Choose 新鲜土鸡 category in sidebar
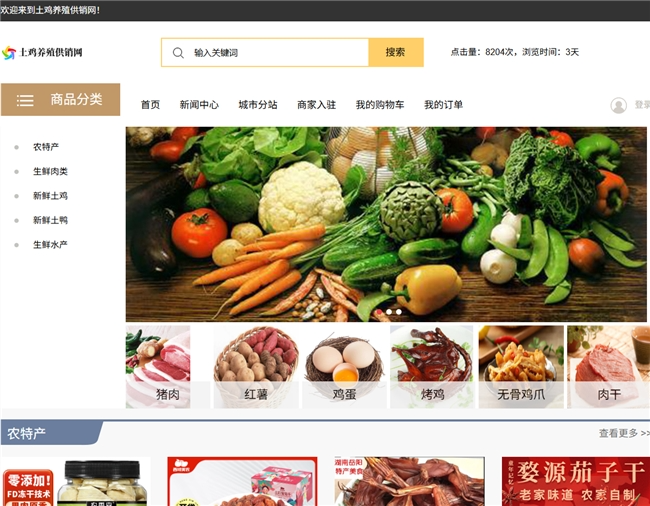Screen dimensions: 650x506 (x=50, y=196)
